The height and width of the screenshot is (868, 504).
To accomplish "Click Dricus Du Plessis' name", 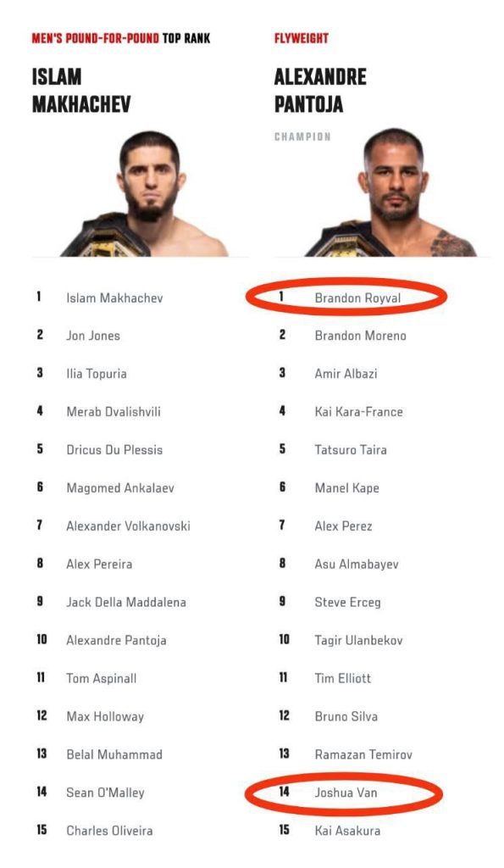I will (114, 449).
